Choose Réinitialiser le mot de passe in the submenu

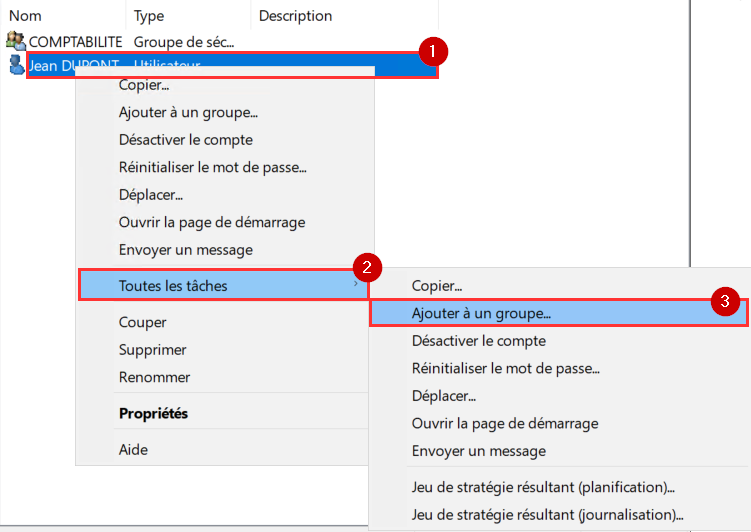[x=505, y=368]
